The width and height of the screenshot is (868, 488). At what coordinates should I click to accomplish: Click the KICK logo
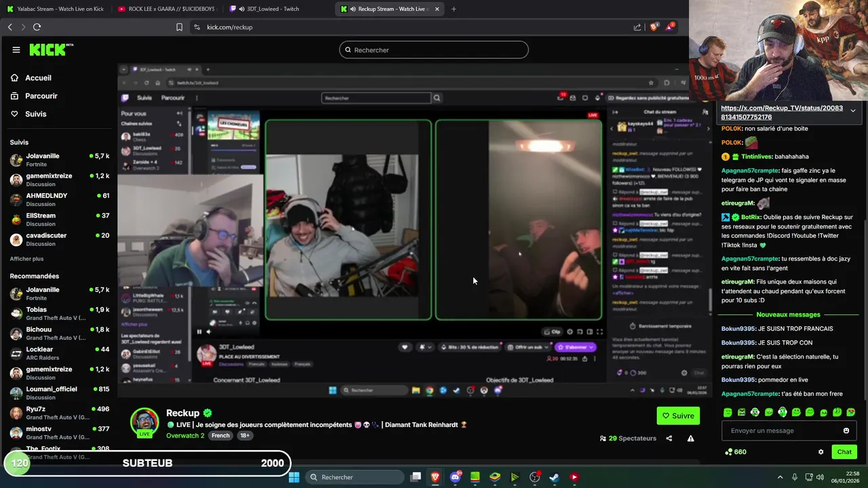(51, 49)
